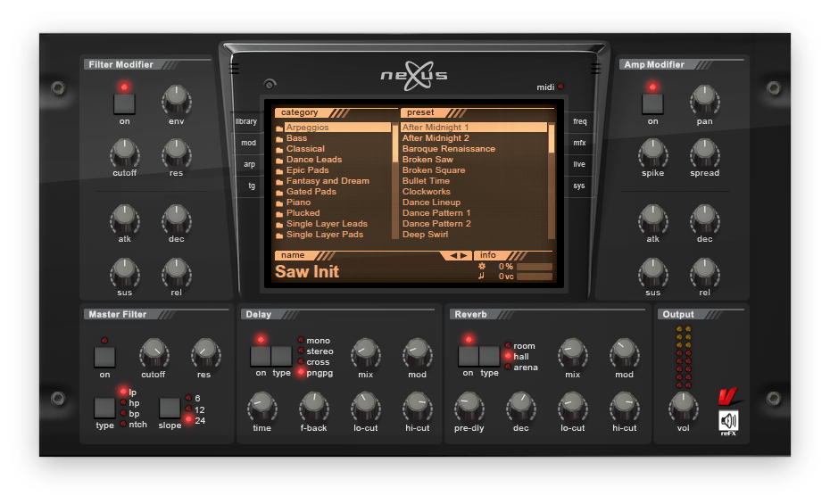
Task: Open the live tab
Action: (x=579, y=164)
